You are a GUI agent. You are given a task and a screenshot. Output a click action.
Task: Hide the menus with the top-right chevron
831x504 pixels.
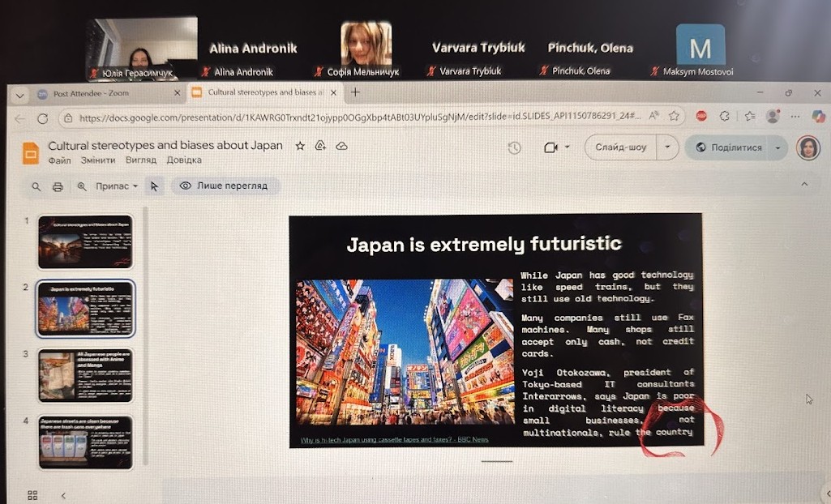coord(804,185)
